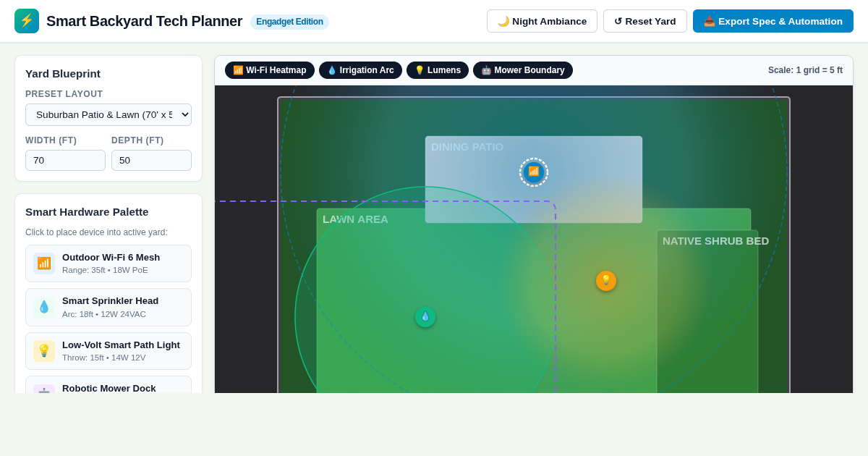This screenshot has width=868, height=456.
Task: Click the Outdoor Wi-Fi 6 Mesh palette icon
Action: 44,263
